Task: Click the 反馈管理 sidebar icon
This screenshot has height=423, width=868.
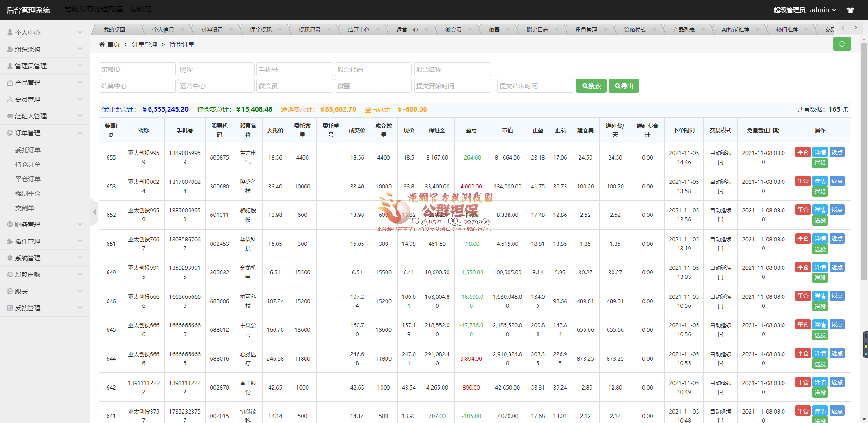Action: 10,308
